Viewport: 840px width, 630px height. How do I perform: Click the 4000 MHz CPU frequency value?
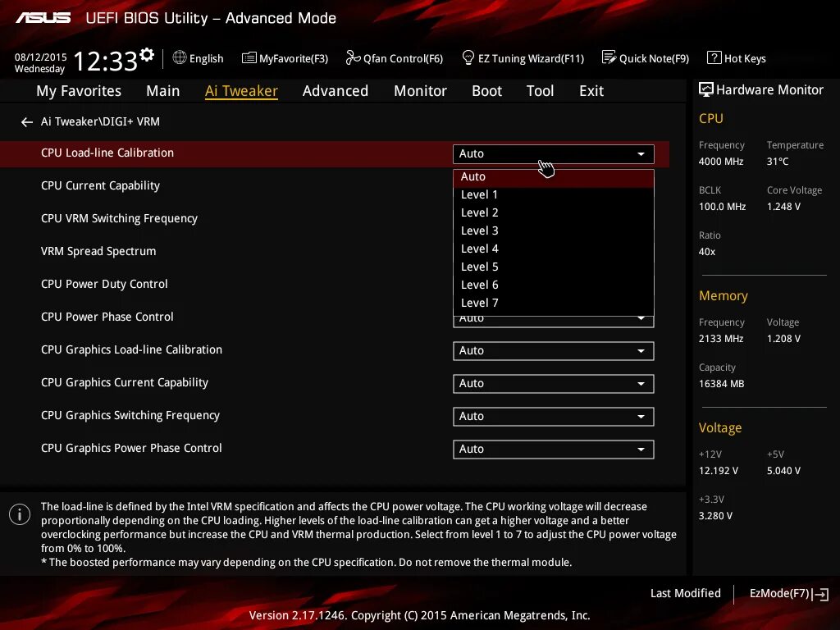pos(720,162)
